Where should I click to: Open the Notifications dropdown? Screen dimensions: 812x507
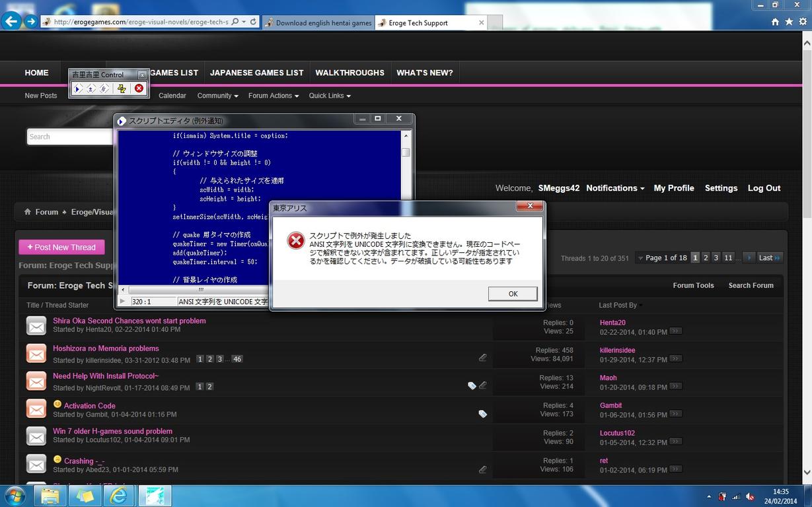tap(614, 188)
